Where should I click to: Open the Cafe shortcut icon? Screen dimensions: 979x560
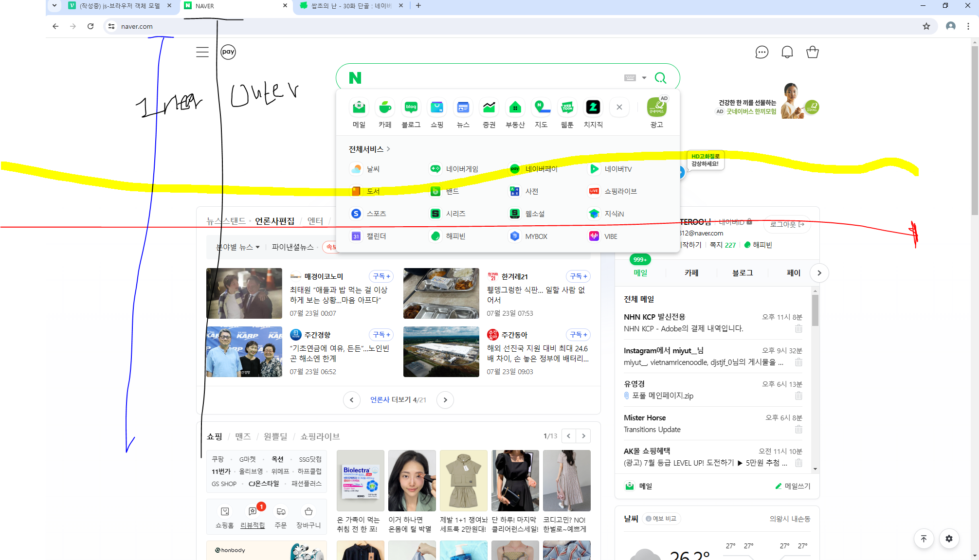[x=385, y=108]
